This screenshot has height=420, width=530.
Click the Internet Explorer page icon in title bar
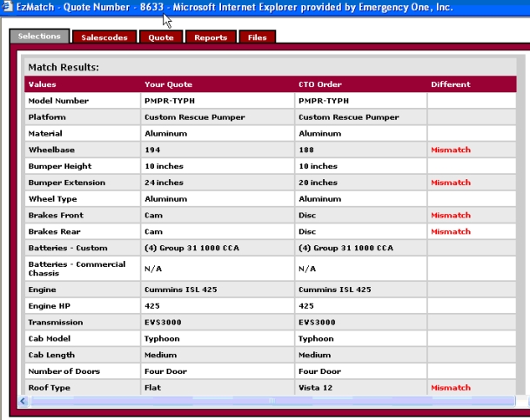pyautogui.click(x=7, y=6)
